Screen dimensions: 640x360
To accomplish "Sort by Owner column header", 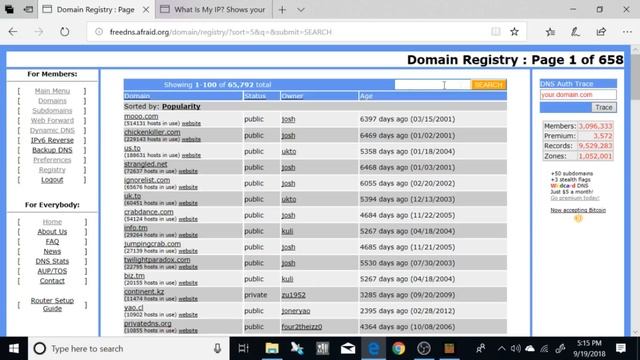I will point(292,96).
